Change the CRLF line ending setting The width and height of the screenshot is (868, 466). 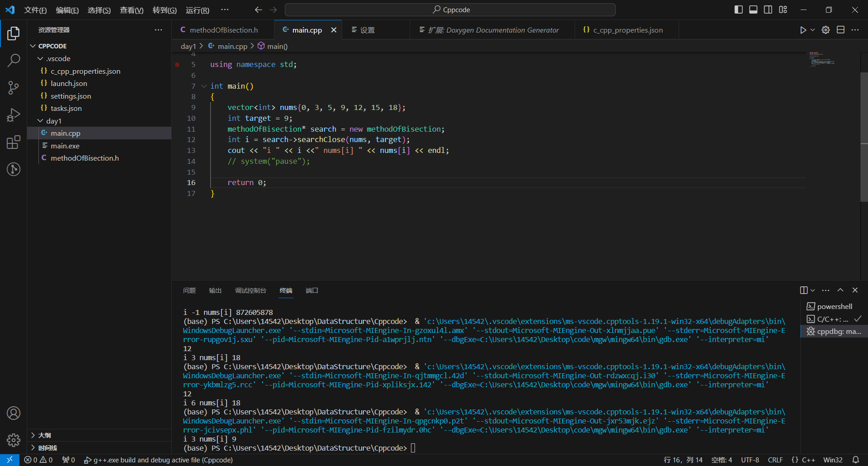pyautogui.click(x=775, y=460)
